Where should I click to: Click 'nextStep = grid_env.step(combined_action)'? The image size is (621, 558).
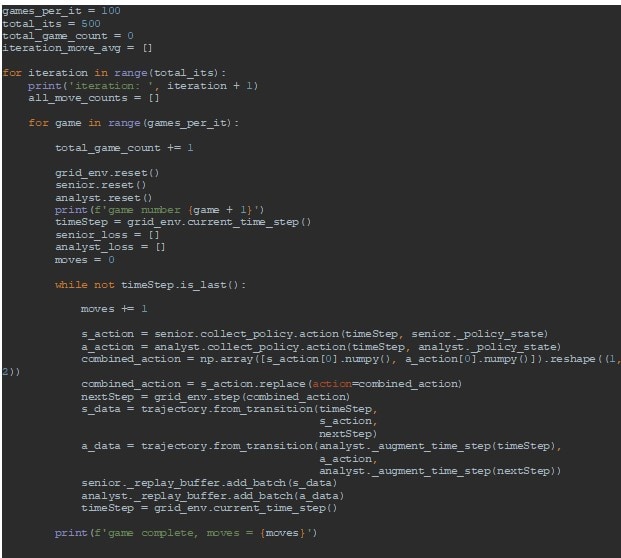(215, 396)
